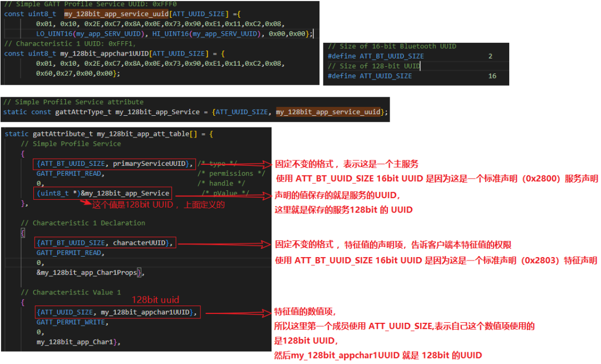Image resolution: width=601 pixels, height=364 pixels.
Task: Click the red "128bit uuid" label
Action: pyautogui.click(x=155, y=300)
